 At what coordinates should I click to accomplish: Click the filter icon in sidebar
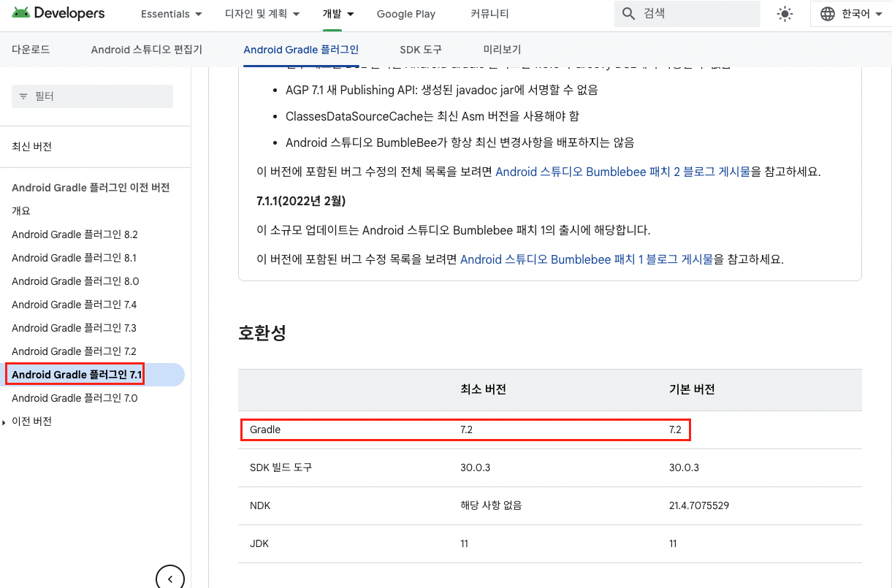click(x=23, y=96)
